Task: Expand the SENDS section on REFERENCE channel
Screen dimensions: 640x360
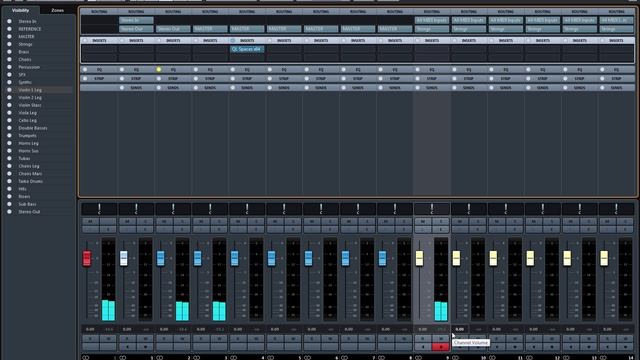Action: click(x=136, y=88)
